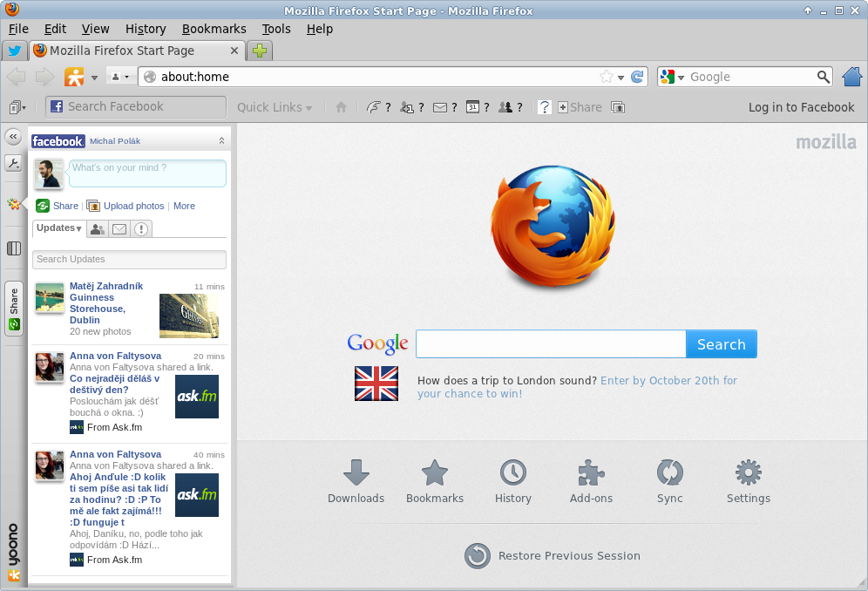Click Share in the Facebook toolbar

click(580, 107)
